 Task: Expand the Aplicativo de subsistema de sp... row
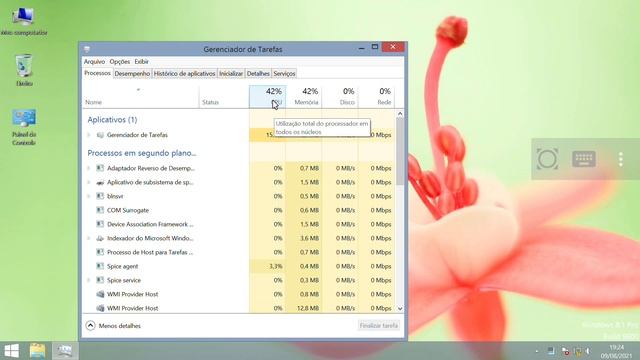point(89,182)
